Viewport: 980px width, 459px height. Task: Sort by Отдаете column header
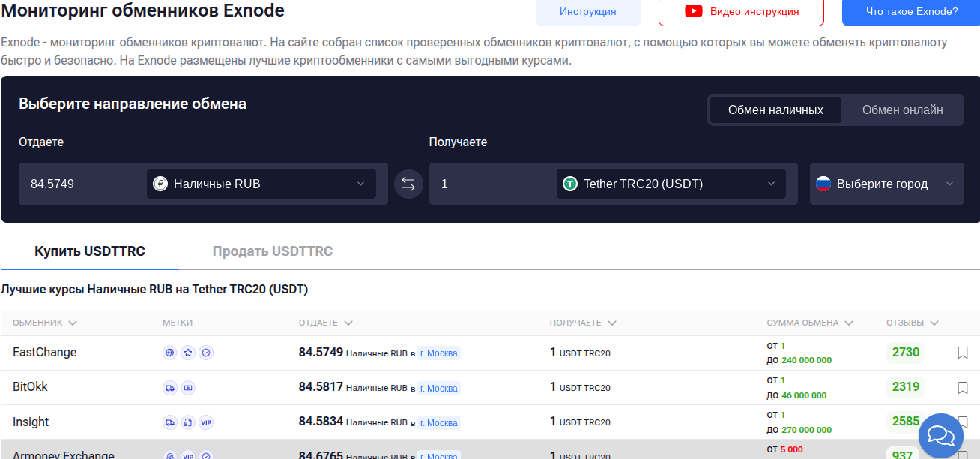tap(326, 322)
